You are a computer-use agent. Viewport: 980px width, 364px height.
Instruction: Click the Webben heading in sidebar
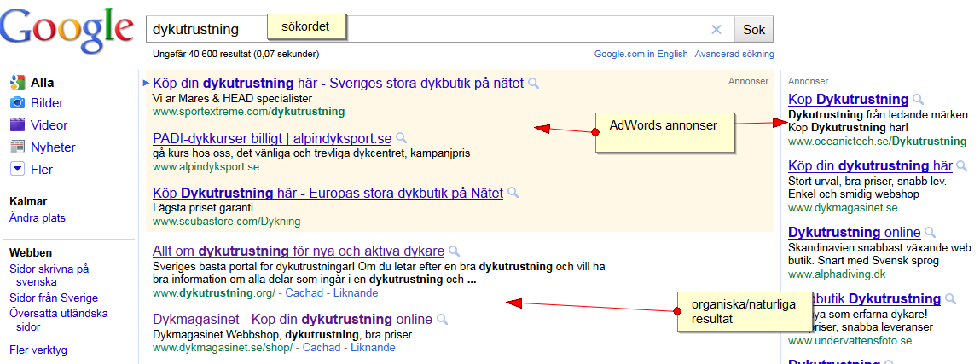click(31, 253)
